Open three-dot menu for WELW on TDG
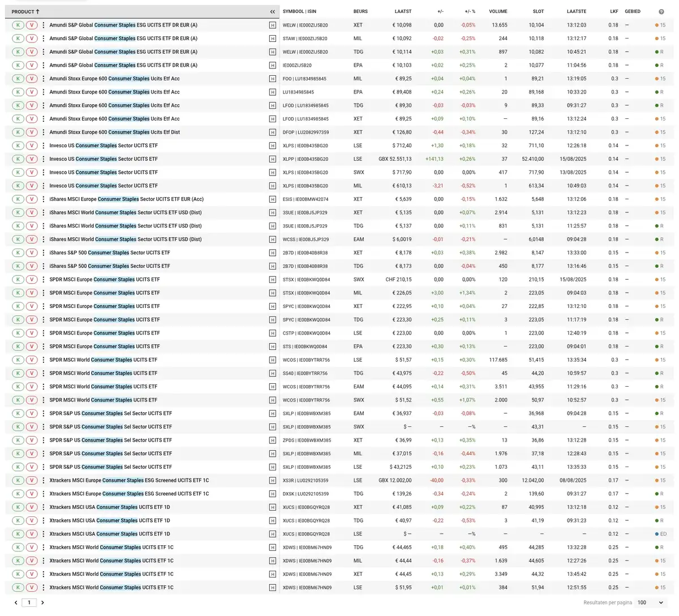The height and width of the screenshot is (616, 679). point(44,52)
